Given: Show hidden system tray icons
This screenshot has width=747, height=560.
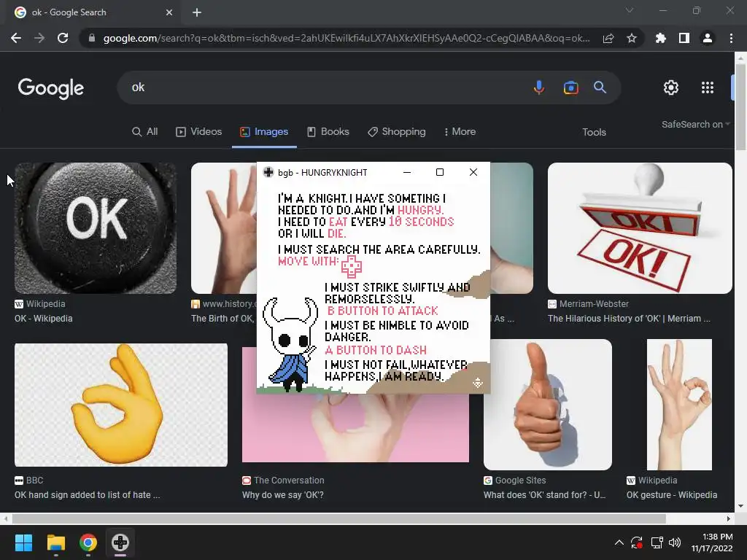Looking at the screenshot, I should click(x=619, y=542).
